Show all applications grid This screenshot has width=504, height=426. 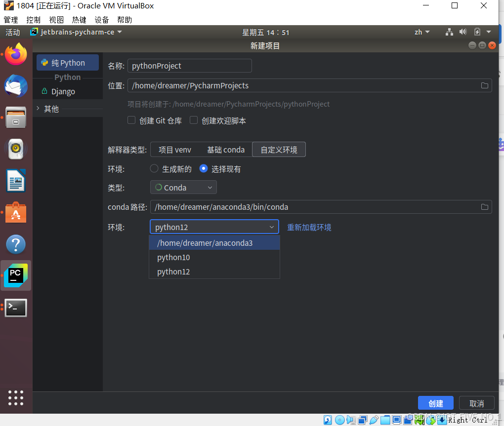[x=16, y=398]
